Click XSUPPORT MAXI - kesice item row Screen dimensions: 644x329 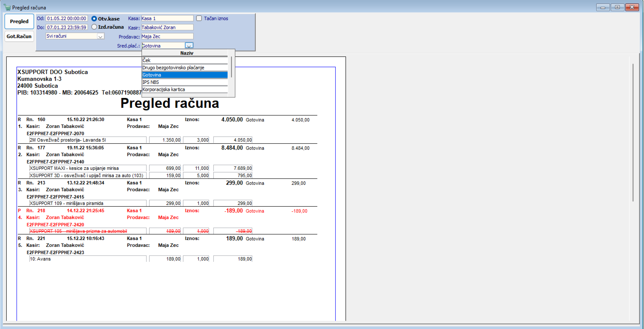coord(88,168)
